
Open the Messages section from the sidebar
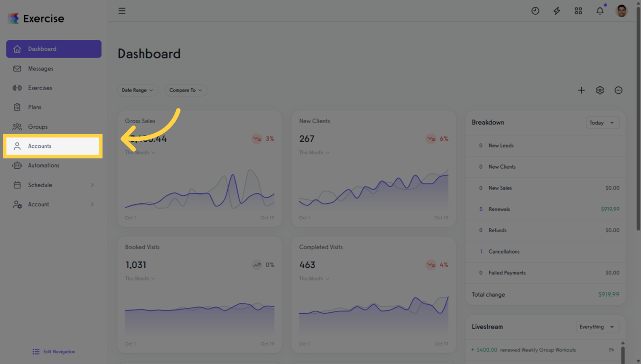point(40,68)
